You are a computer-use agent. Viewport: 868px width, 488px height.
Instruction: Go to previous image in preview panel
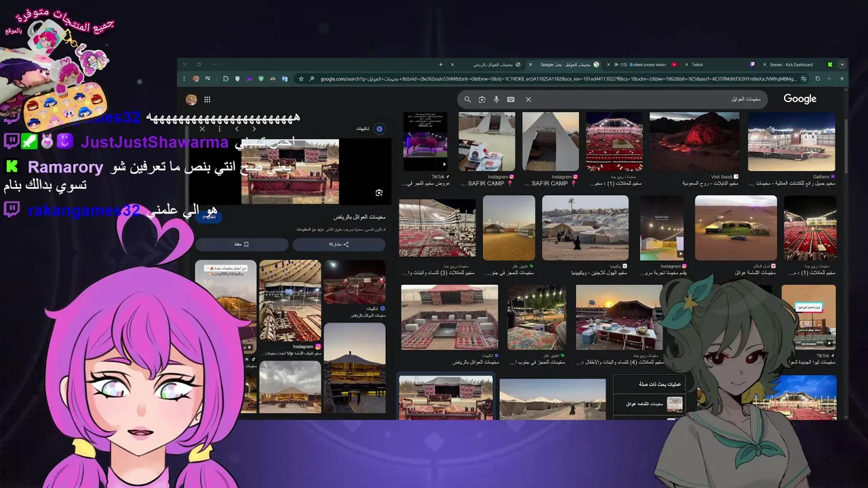254,129
